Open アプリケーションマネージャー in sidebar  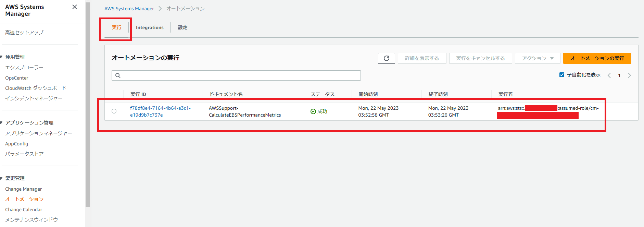(39, 133)
